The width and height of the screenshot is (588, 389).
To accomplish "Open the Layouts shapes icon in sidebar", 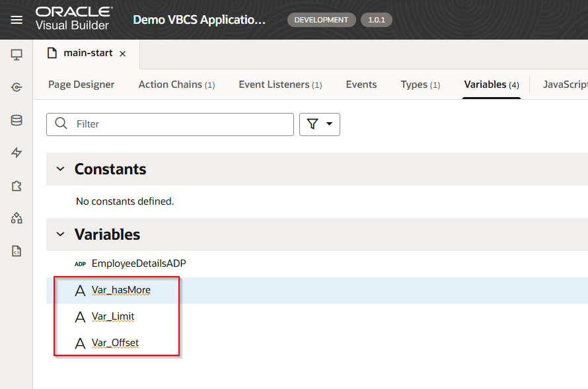I will [x=17, y=218].
